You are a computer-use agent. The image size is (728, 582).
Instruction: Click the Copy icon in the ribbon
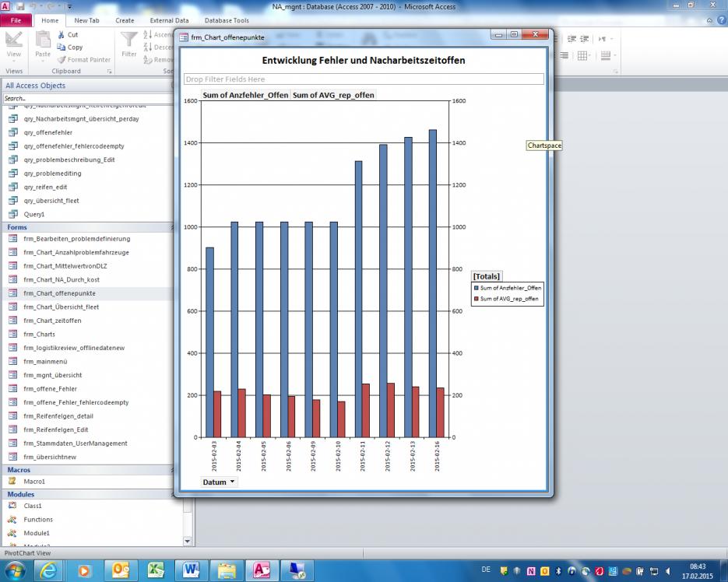click(x=61, y=47)
